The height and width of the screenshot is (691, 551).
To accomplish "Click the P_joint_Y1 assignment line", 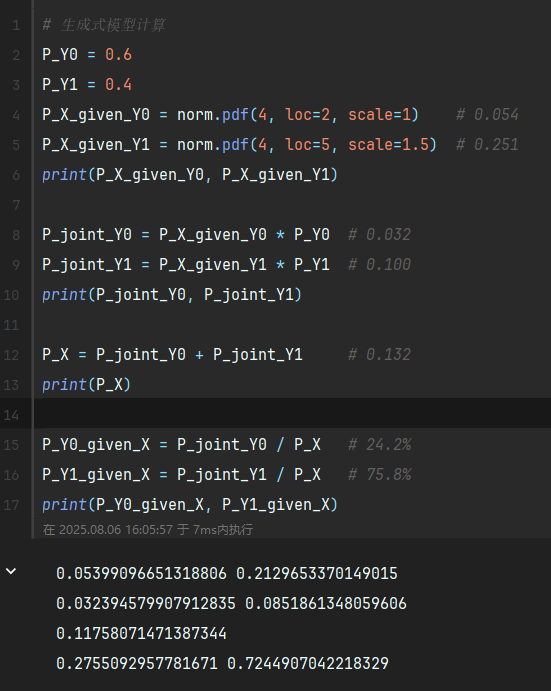I will pyautogui.click(x=186, y=264).
